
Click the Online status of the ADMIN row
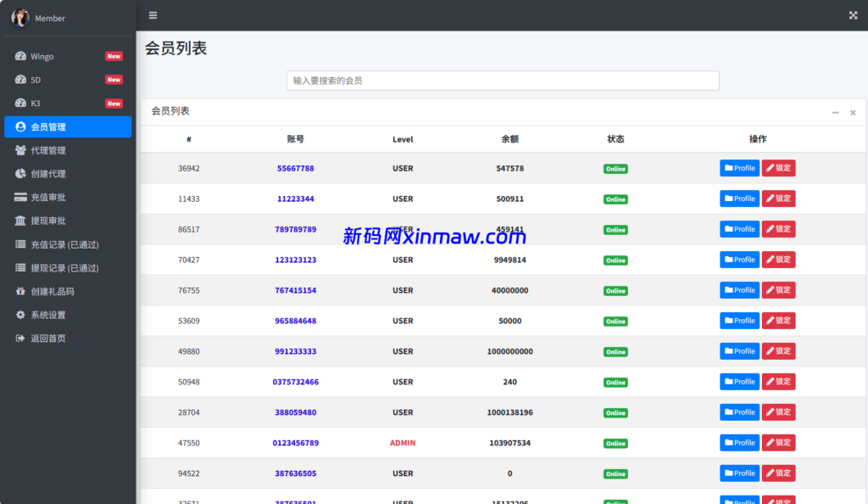(615, 443)
